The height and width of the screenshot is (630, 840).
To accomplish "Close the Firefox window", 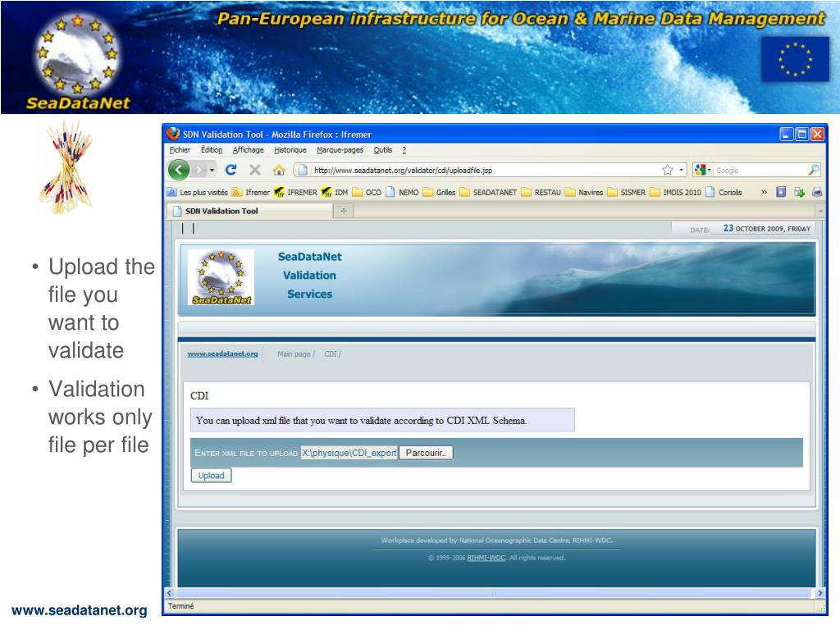I will pos(817,134).
